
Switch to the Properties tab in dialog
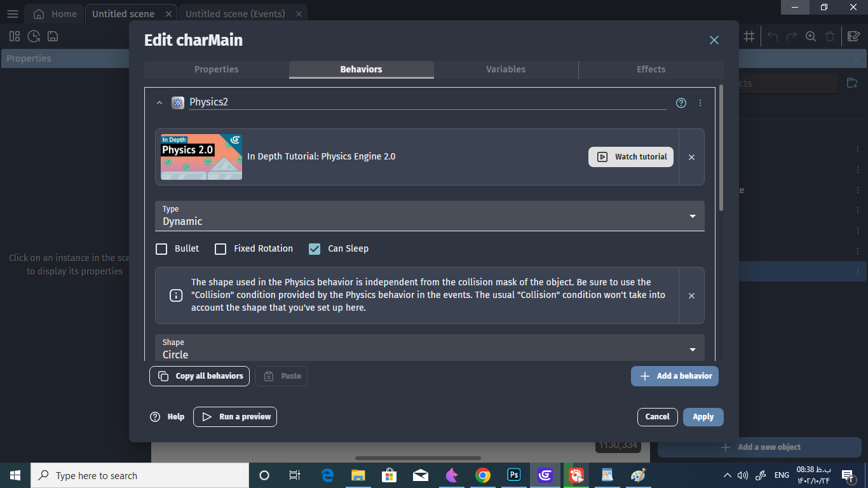pyautogui.click(x=217, y=69)
